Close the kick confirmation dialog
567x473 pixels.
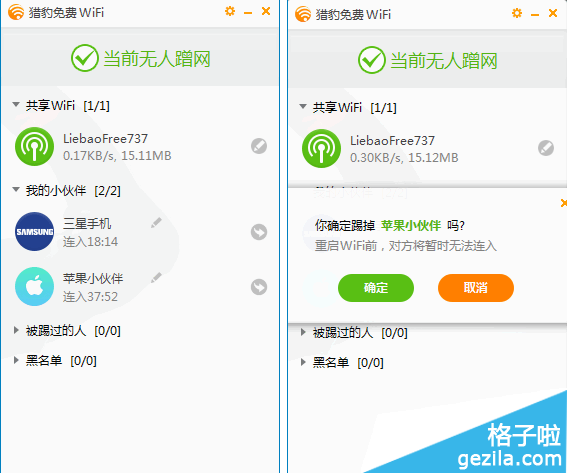click(563, 203)
